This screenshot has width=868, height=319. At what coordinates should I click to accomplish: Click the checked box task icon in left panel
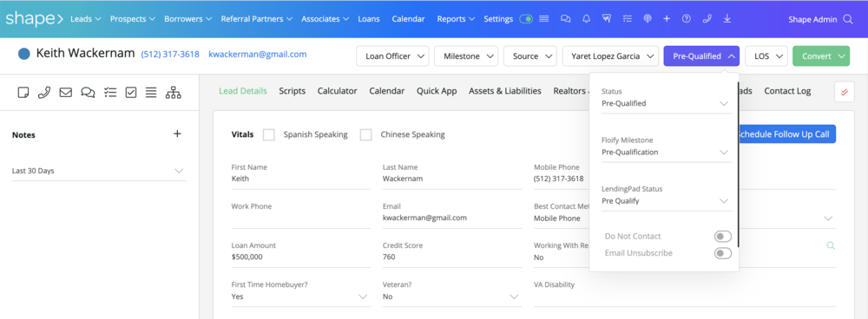(x=131, y=93)
